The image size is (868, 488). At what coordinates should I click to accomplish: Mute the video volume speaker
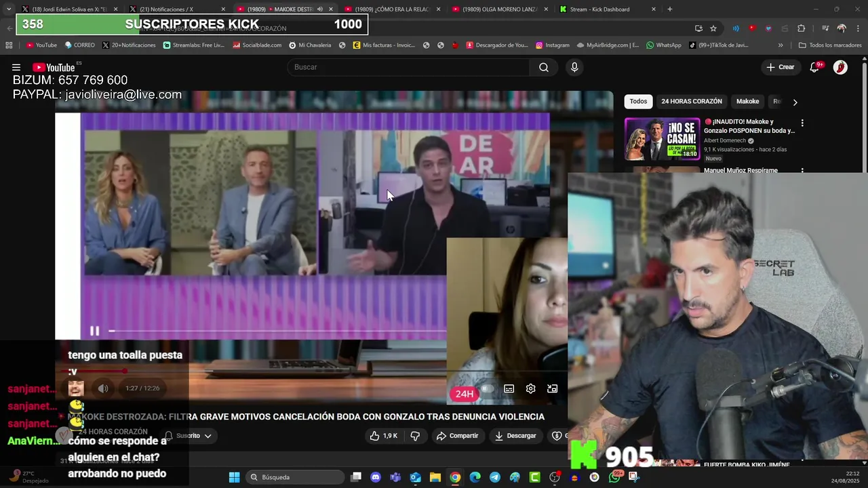pyautogui.click(x=103, y=388)
